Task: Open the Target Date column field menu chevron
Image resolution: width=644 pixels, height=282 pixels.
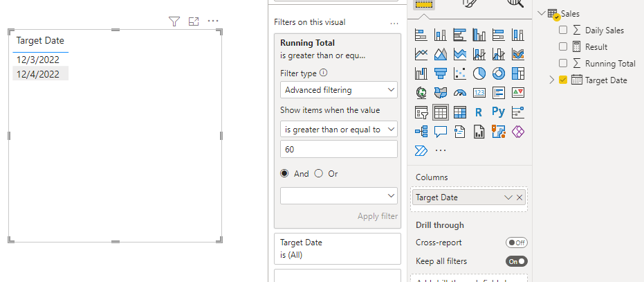Action: point(508,197)
